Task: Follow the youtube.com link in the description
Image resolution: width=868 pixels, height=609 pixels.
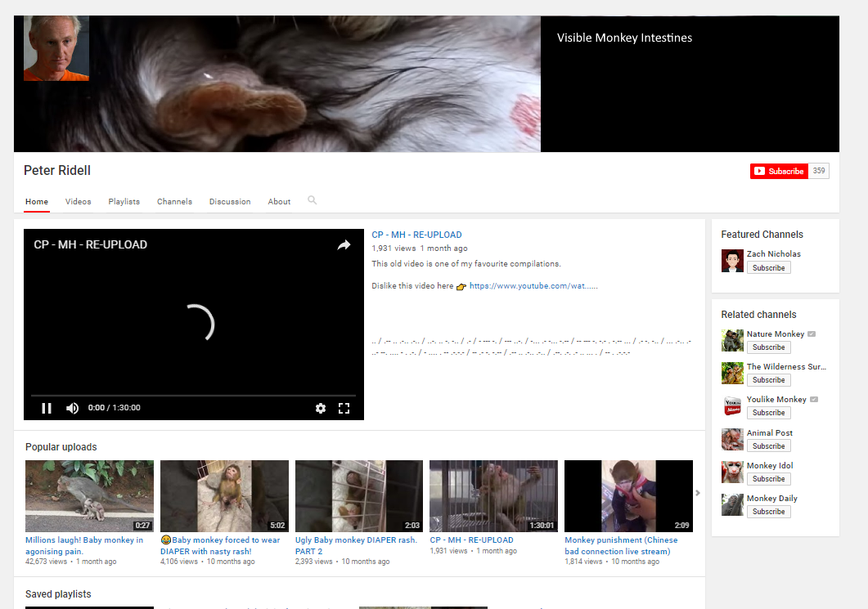Action: pyautogui.click(x=533, y=286)
